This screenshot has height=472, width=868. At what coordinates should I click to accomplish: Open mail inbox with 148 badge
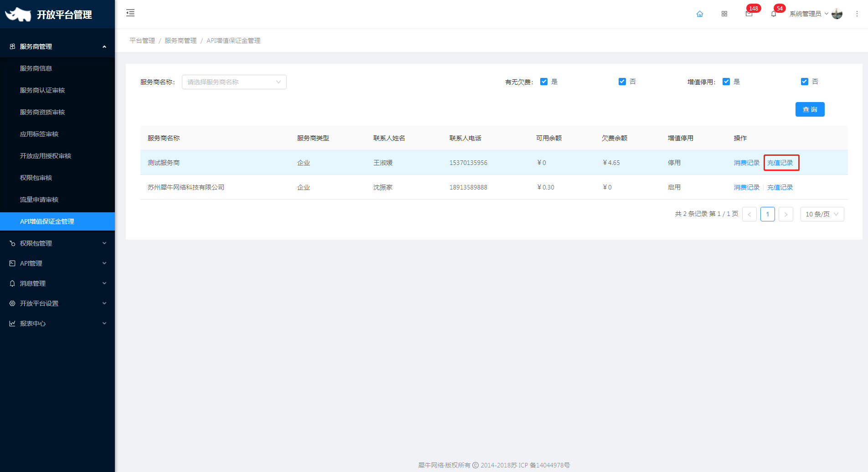tap(749, 14)
